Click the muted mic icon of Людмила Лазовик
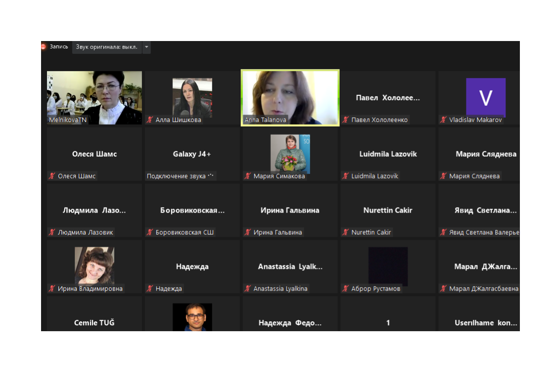Screen dimensions: 555x392 52,232
